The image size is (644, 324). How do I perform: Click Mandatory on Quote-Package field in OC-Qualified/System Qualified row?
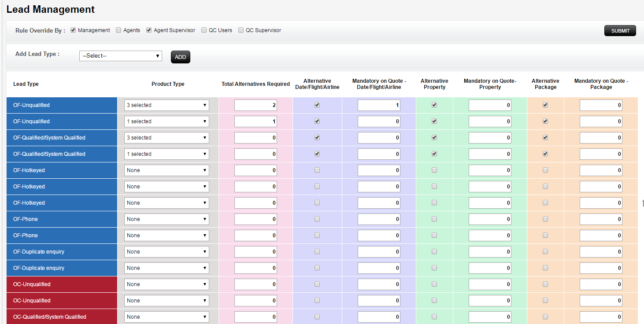pyautogui.click(x=601, y=317)
